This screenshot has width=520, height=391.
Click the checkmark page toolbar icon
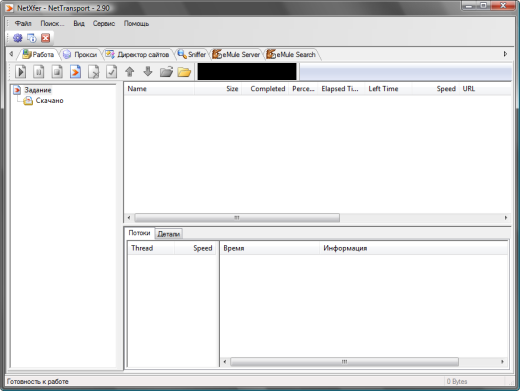click(111, 72)
